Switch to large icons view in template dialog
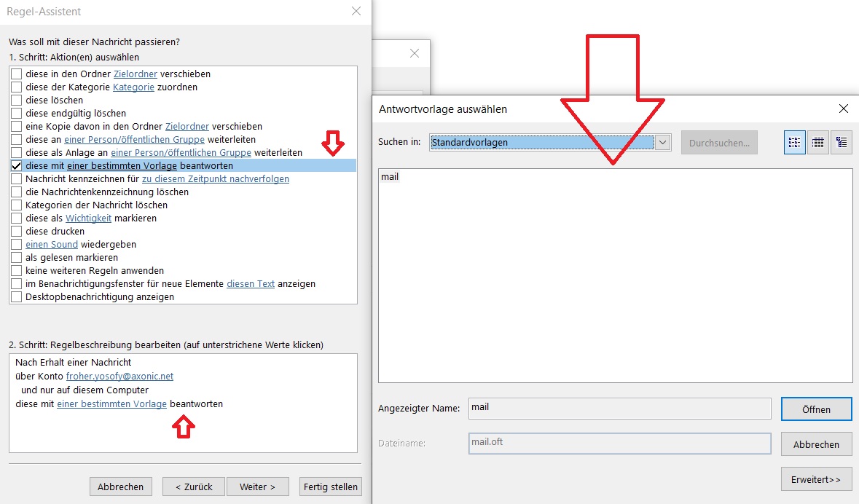 pyautogui.click(x=794, y=143)
